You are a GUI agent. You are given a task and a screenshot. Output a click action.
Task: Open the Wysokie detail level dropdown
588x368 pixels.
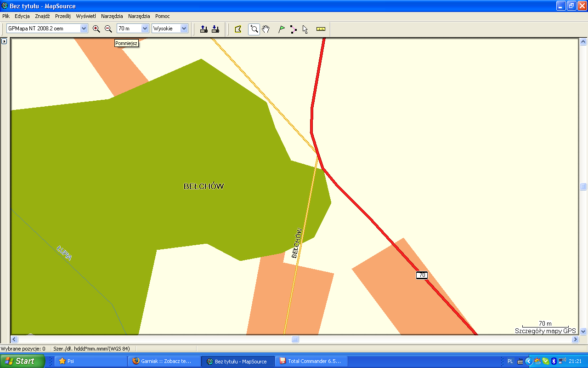184,29
